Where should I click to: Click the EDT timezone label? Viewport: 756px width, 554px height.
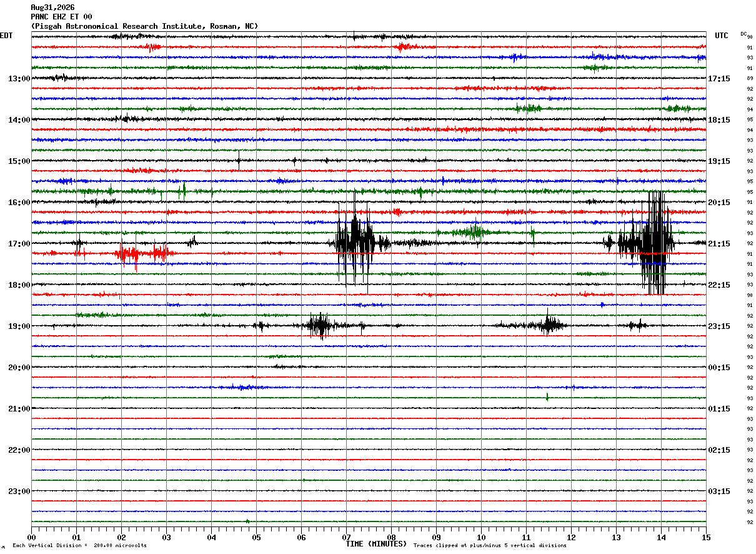pos(6,36)
